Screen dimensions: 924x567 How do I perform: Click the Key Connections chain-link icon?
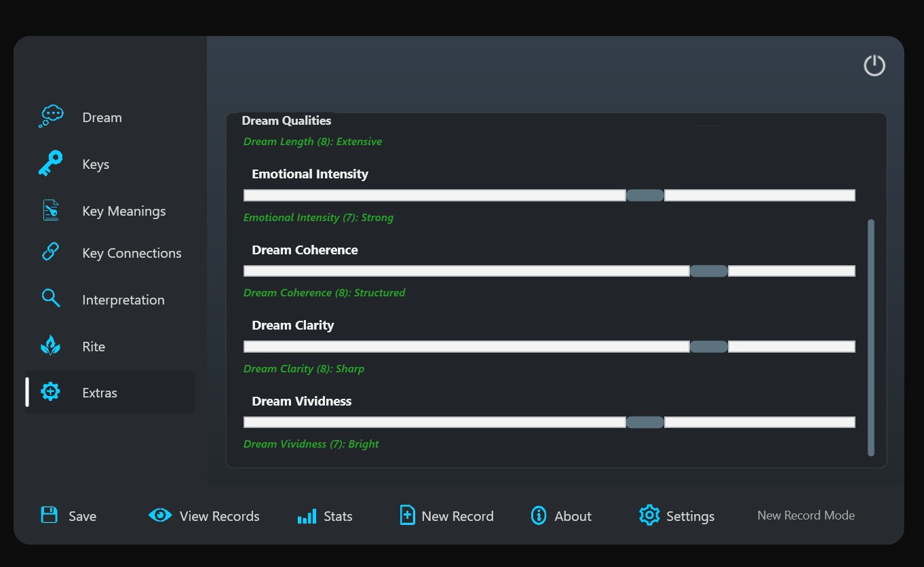point(51,252)
